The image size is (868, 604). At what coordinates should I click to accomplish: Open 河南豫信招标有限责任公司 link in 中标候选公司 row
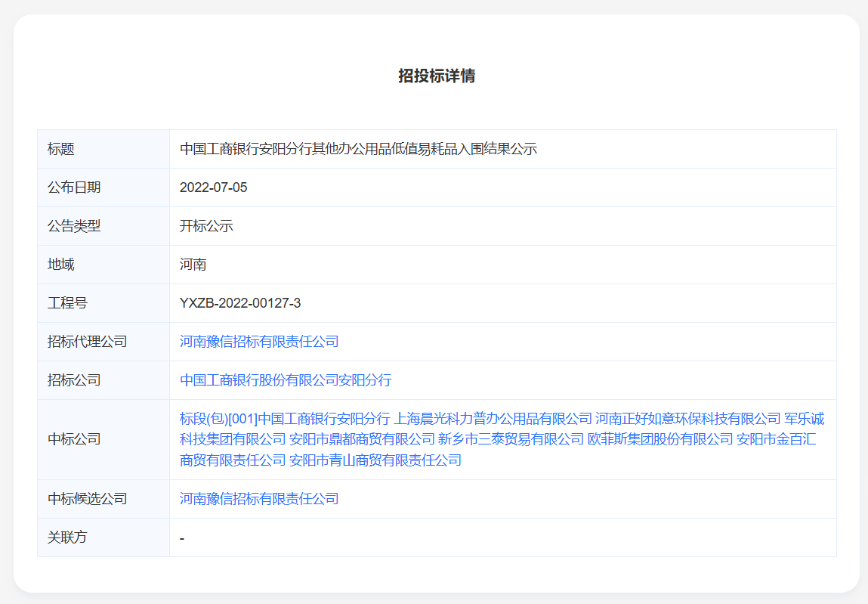[259, 499]
